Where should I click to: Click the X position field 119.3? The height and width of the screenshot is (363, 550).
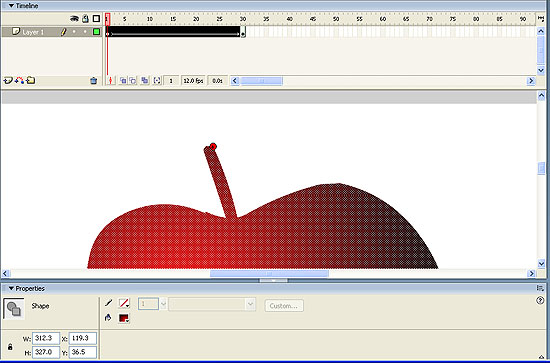click(83, 338)
